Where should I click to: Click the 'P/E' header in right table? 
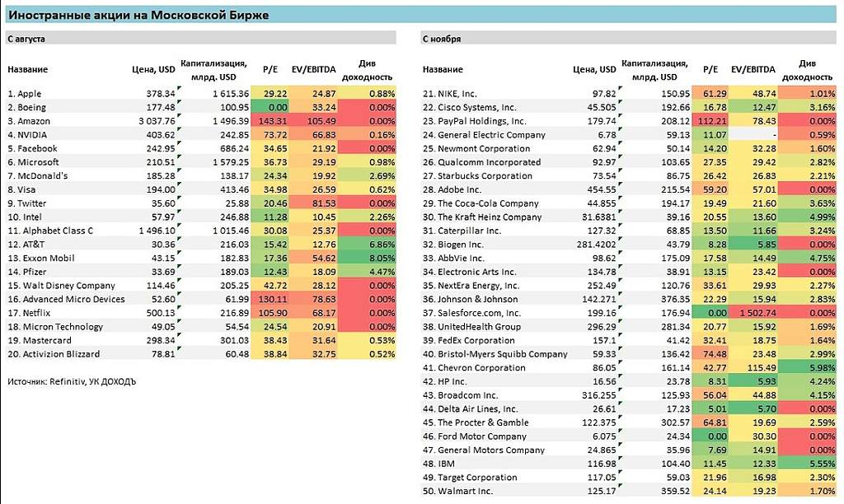(x=710, y=69)
